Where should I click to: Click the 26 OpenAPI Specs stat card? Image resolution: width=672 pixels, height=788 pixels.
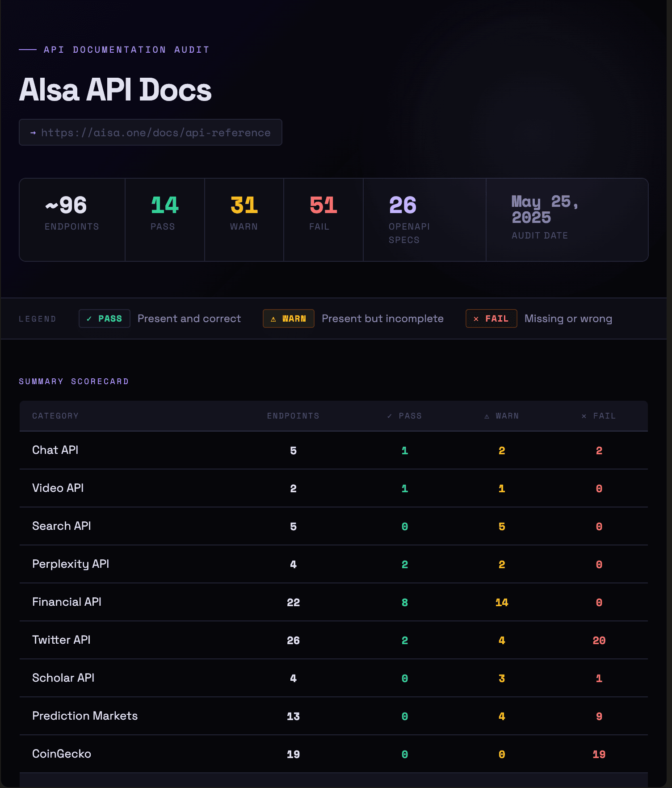point(425,220)
